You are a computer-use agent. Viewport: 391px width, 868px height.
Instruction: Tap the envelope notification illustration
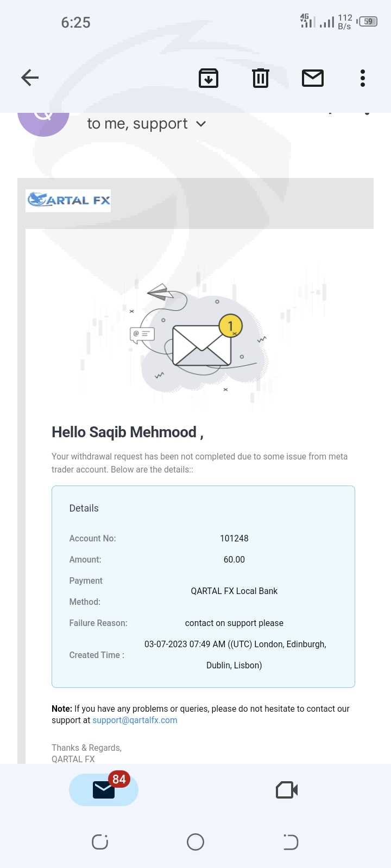[x=201, y=345]
